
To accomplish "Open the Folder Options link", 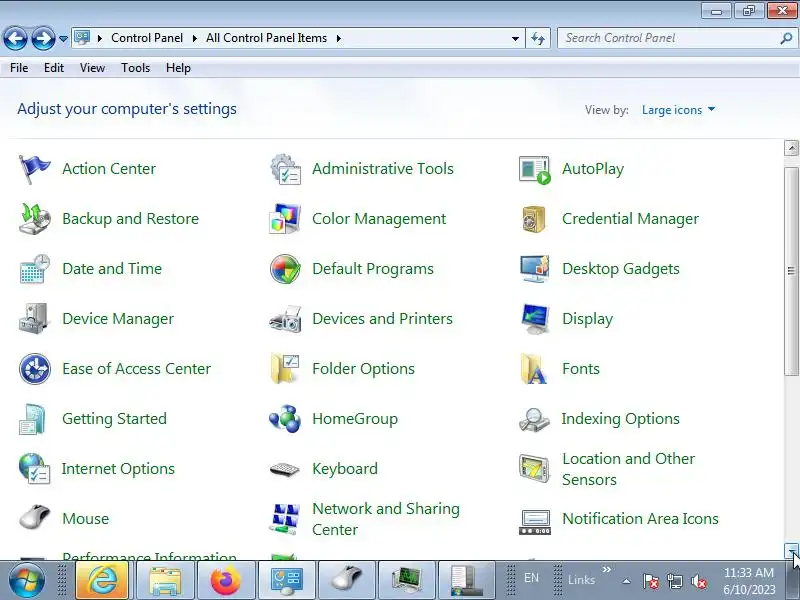I will 363,369.
